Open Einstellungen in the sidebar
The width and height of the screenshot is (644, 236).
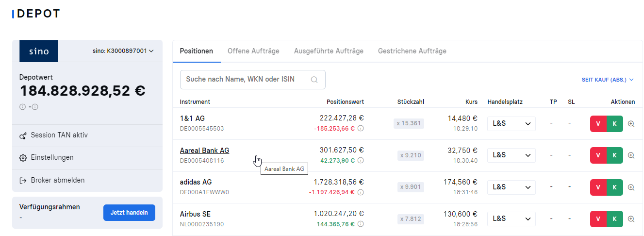(87, 158)
